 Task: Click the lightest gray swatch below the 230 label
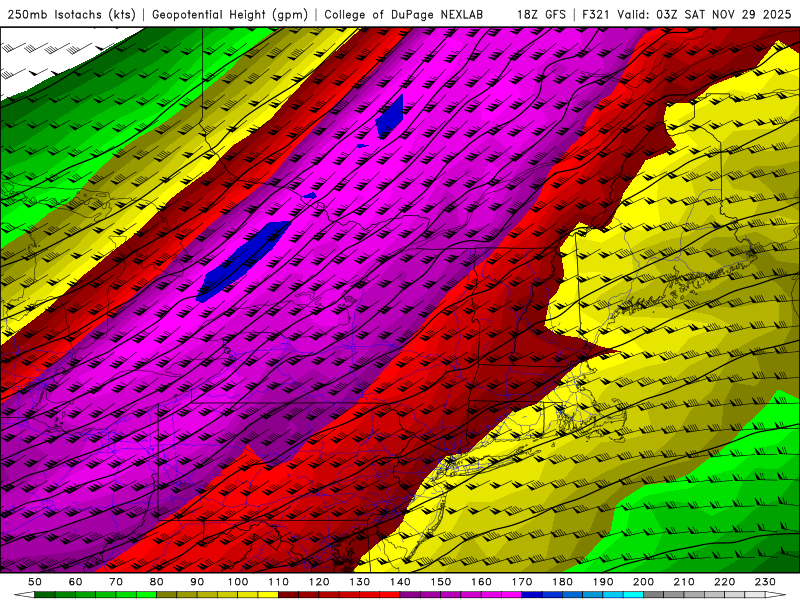(x=756, y=595)
